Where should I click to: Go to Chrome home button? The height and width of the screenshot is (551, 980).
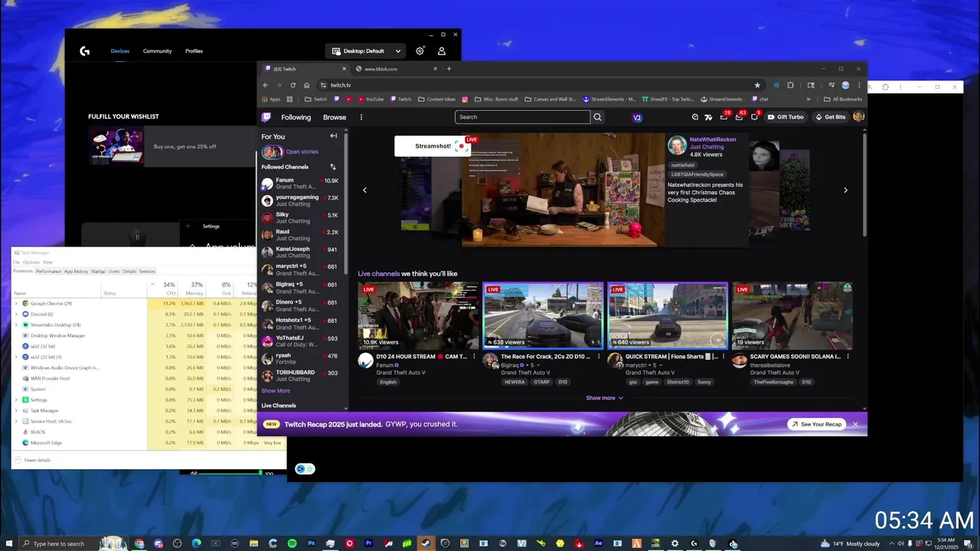tap(306, 85)
